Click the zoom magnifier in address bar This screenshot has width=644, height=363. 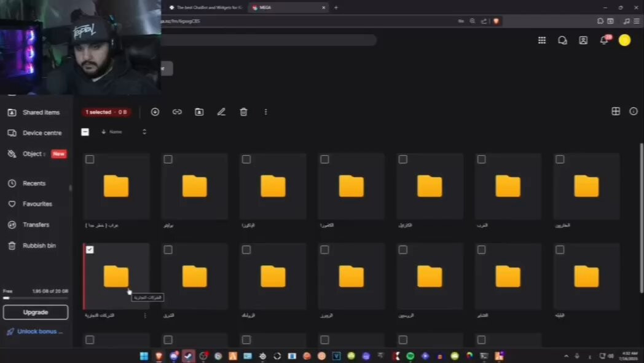point(473,21)
